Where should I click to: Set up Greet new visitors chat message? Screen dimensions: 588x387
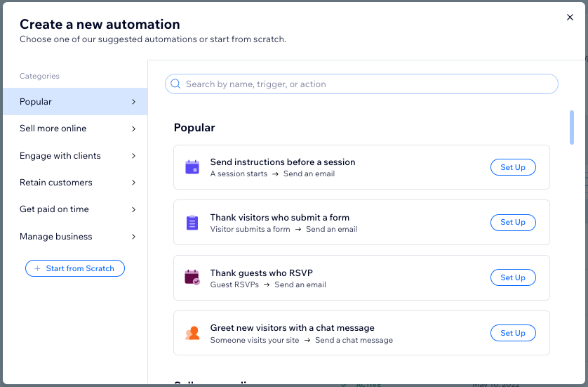pyautogui.click(x=512, y=333)
